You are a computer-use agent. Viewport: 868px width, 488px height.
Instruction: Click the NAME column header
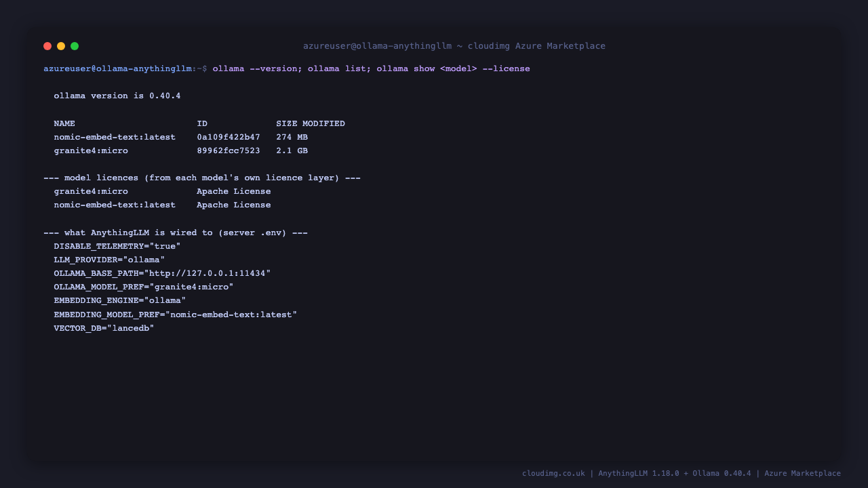pyautogui.click(x=64, y=123)
